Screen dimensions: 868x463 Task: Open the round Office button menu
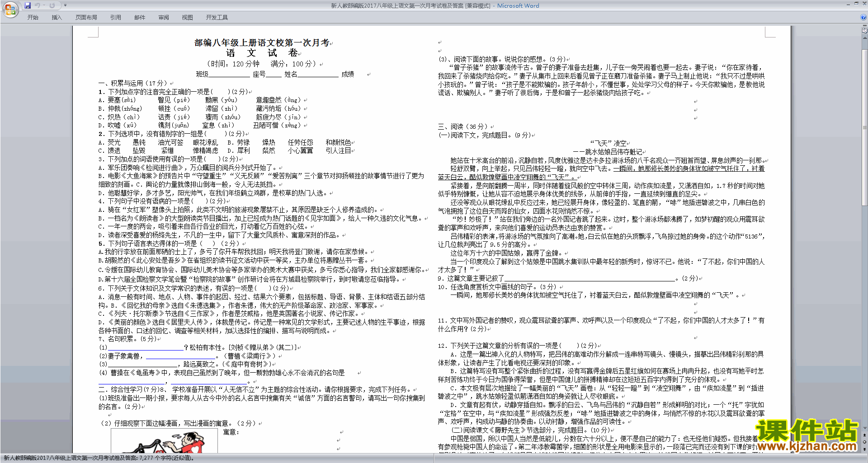[10, 9]
